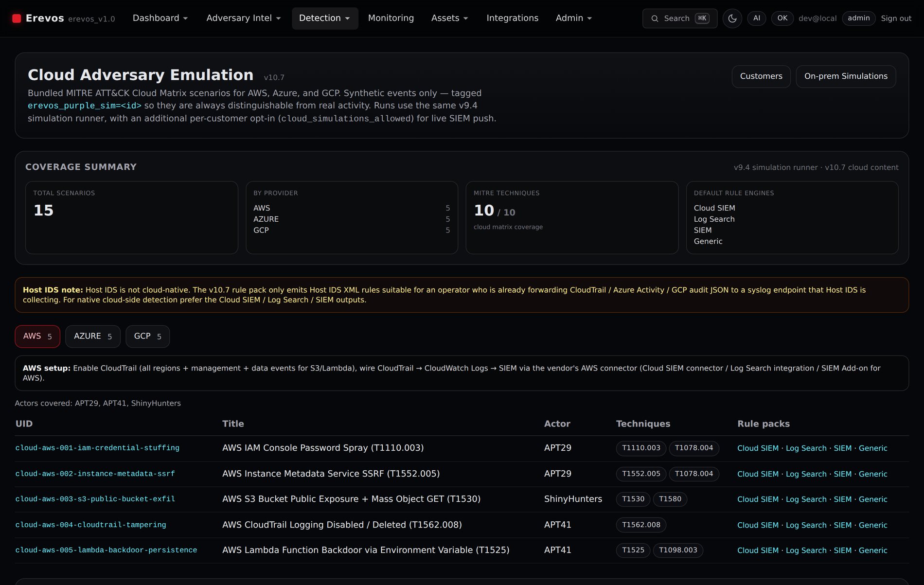This screenshot has width=924, height=585.
Task: Go to Monitoring page
Action: [x=391, y=18]
